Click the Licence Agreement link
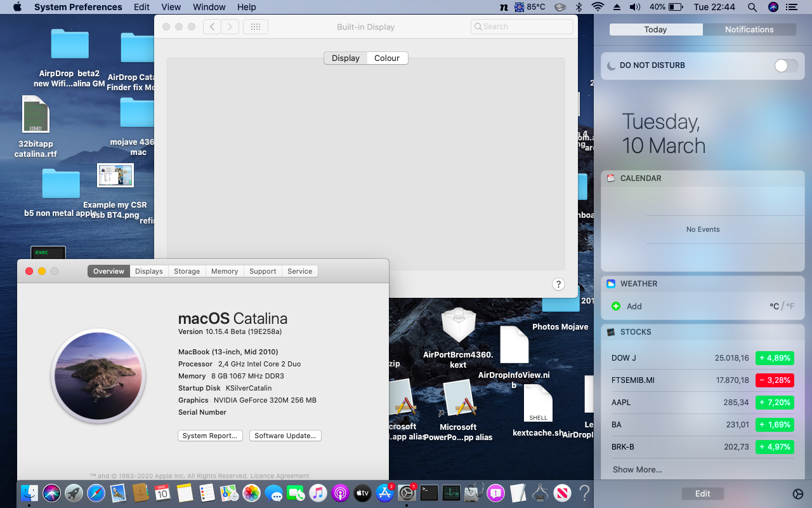812x508 pixels. pyautogui.click(x=280, y=476)
